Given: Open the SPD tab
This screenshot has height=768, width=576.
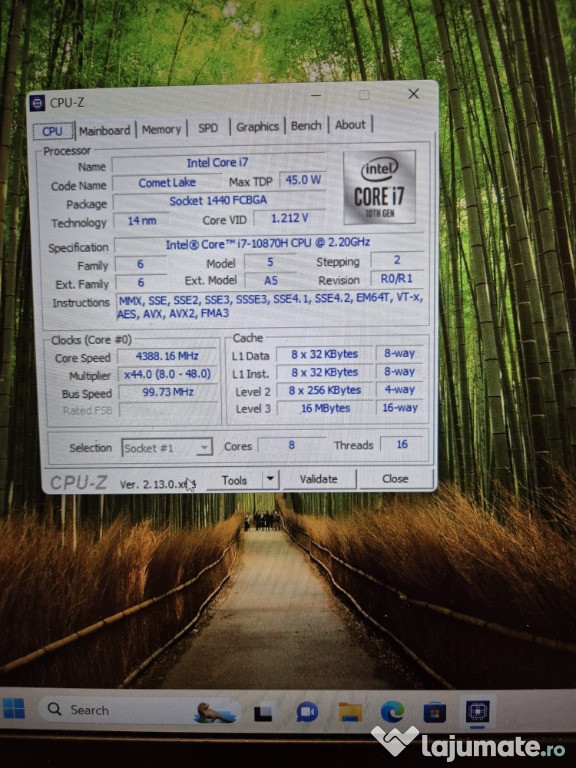Looking at the screenshot, I should click(x=208, y=128).
